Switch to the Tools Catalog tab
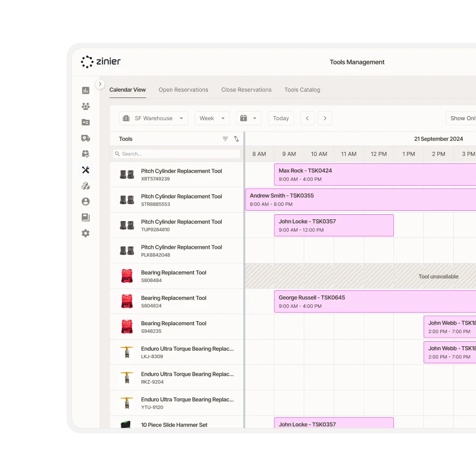Viewport: 476px width, 476px height. click(x=302, y=90)
